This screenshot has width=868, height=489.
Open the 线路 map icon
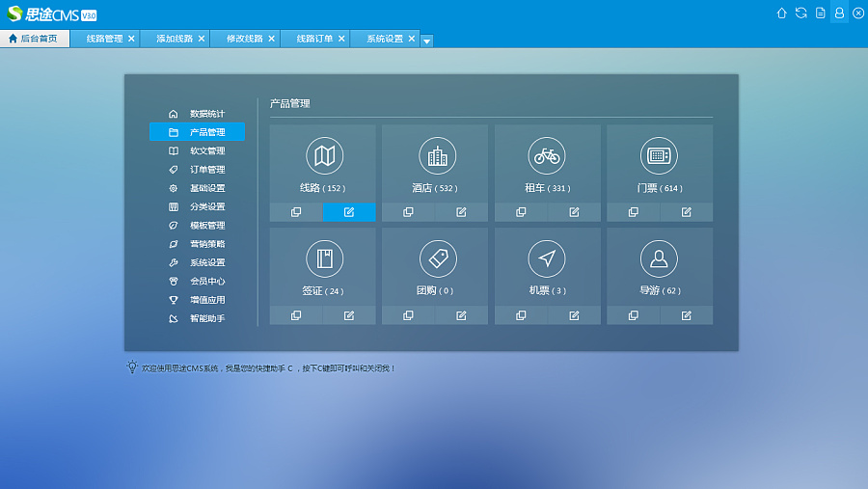tap(324, 155)
